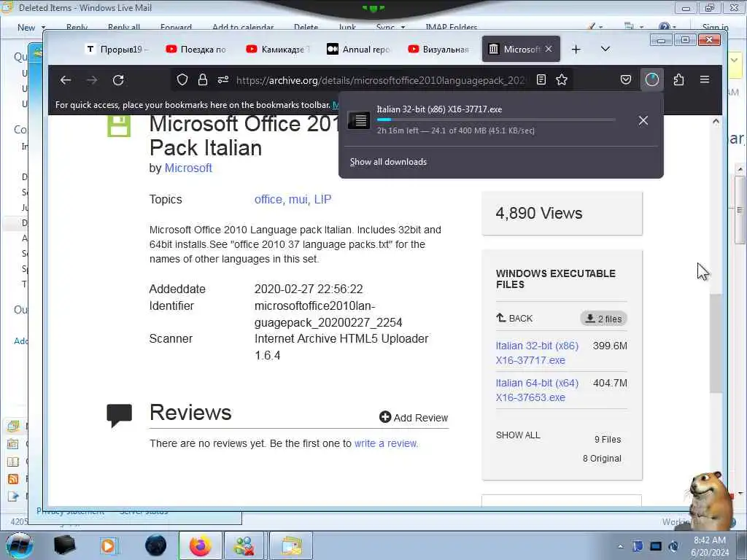Viewport: 747px width, 560px height.
Task: Open site permissions icon in address bar
Action: [223, 79]
